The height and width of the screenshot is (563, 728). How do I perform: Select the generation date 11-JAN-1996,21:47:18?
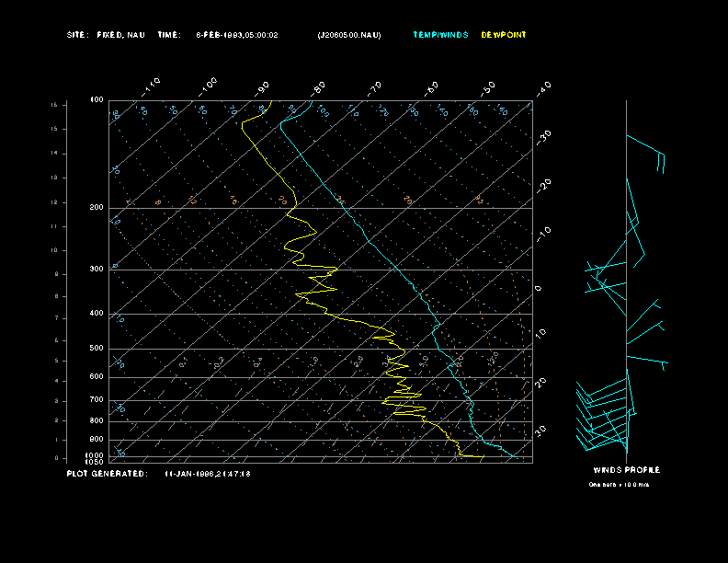(x=208, y=474)
